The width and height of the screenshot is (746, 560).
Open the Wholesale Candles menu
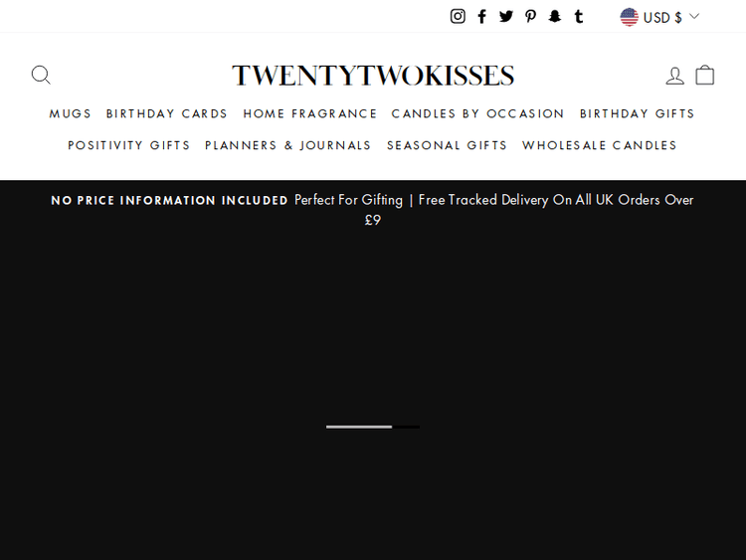click(x=600, y=145)
